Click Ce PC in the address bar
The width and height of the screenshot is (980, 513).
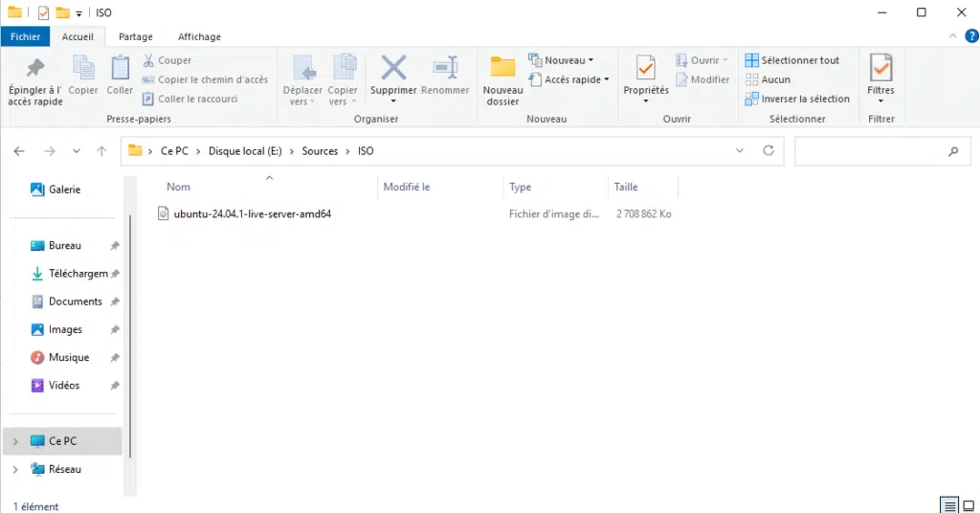(174, 151)
